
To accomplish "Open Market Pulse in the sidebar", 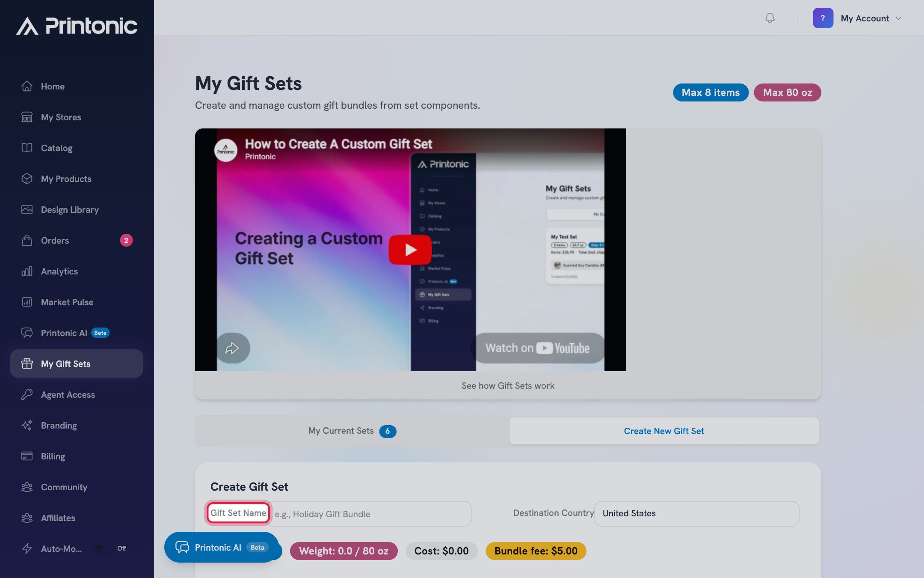I will click(x=77, y=302).
